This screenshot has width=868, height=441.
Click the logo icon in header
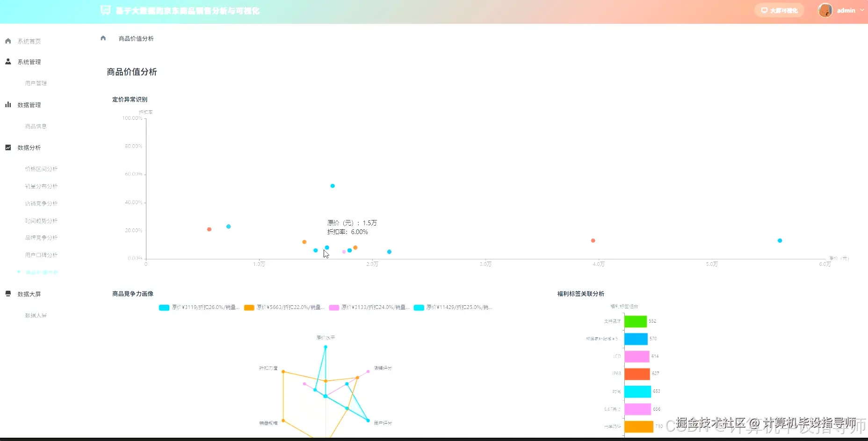(106, 10)
